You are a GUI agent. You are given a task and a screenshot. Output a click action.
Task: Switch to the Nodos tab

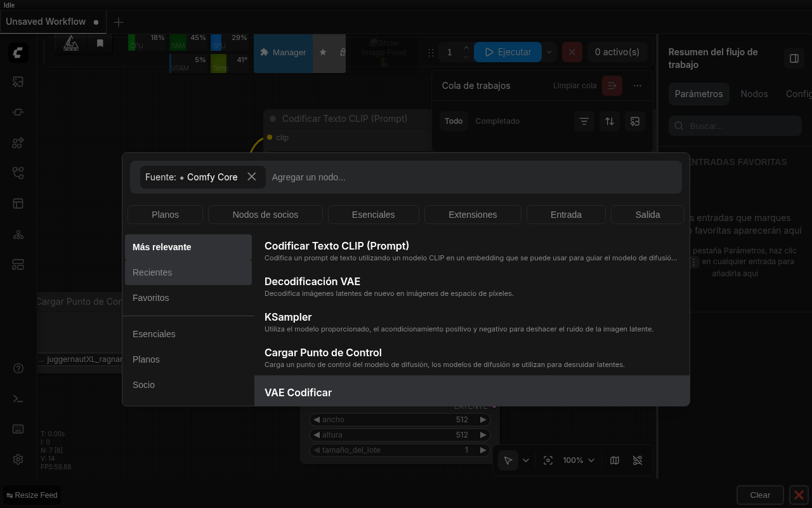[754, 94]
